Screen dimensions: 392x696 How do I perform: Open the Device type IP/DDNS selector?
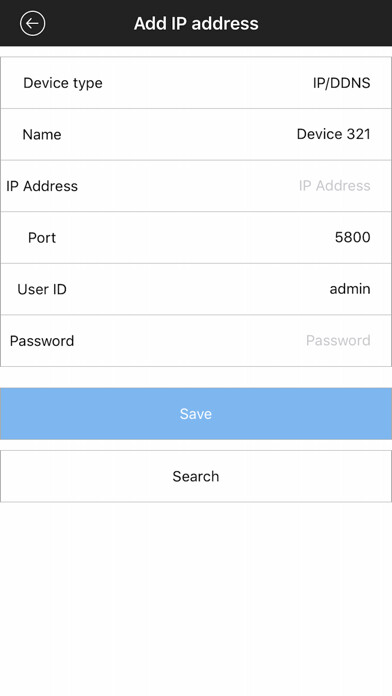coord(196,83)
